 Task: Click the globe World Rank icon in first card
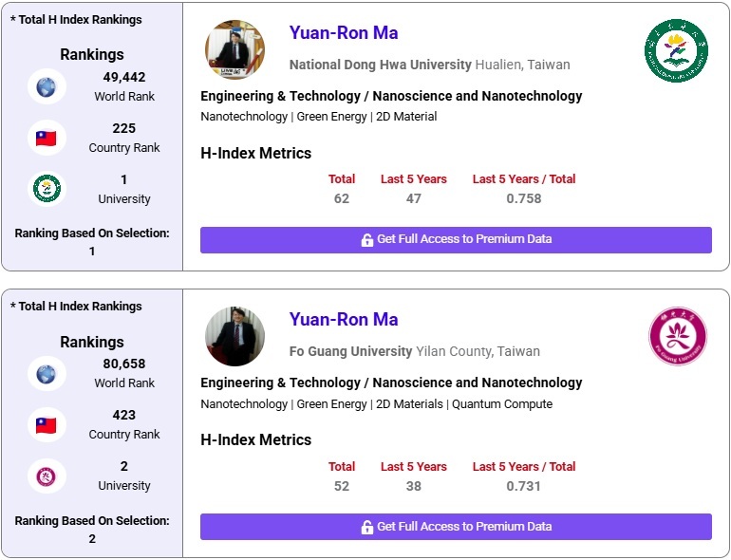tap(46, 86)
